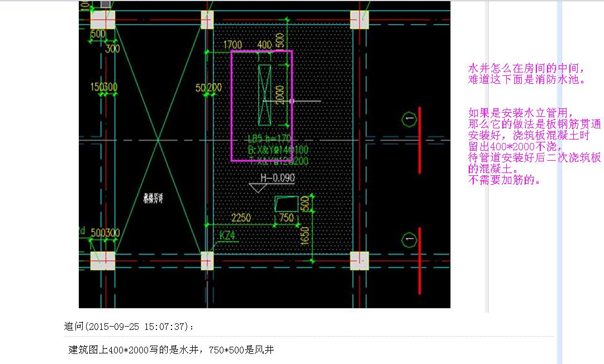Image resolution: width=604 pixels, height=364 pixels.
Task: Click the elevation triangle marker under H-0.090
Action: 258,188
